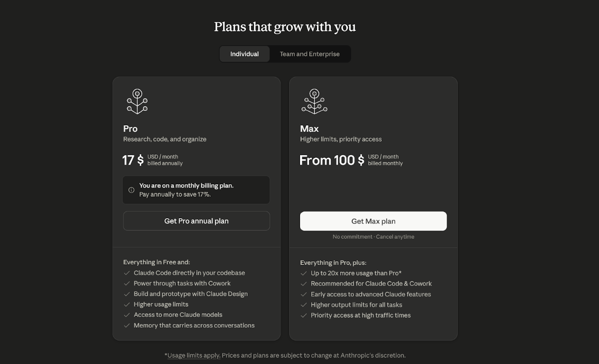The image size is (599, 364).
Task: Click checkmark beside Build and prototype with Claude Design
Action: 127,294
